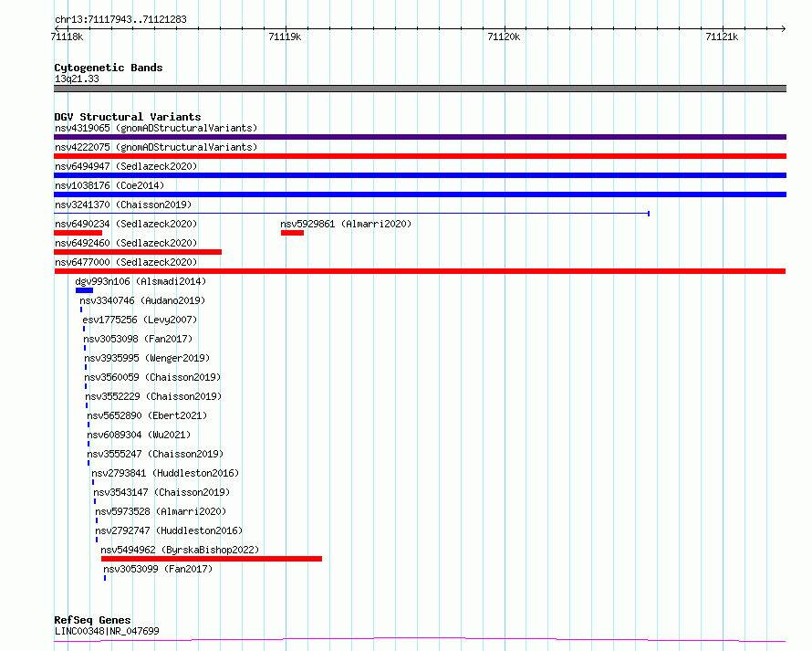Open variant nsv2792747 (Huddleston2016)
The width and height of the screenshot is (812, 651).
169,530
